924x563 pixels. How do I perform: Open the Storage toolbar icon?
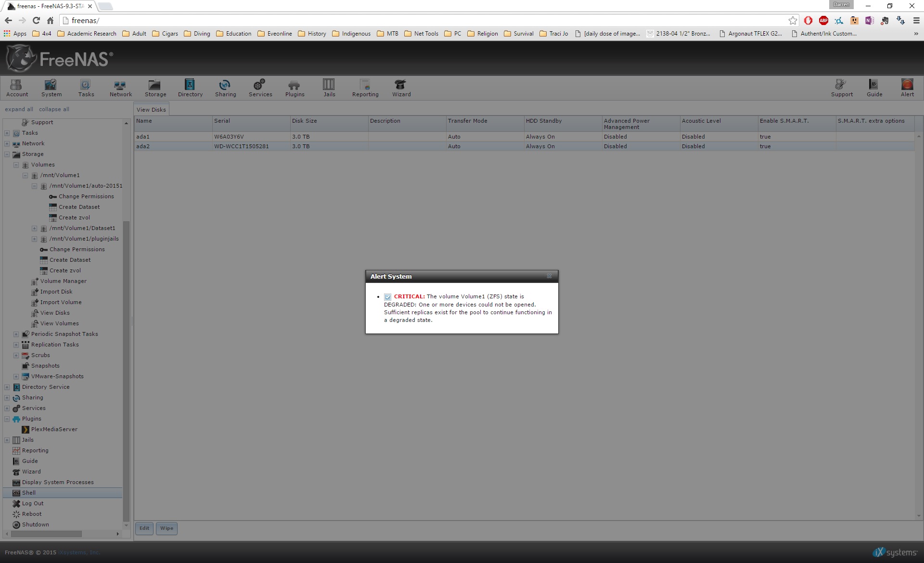(x=155, y=88)
